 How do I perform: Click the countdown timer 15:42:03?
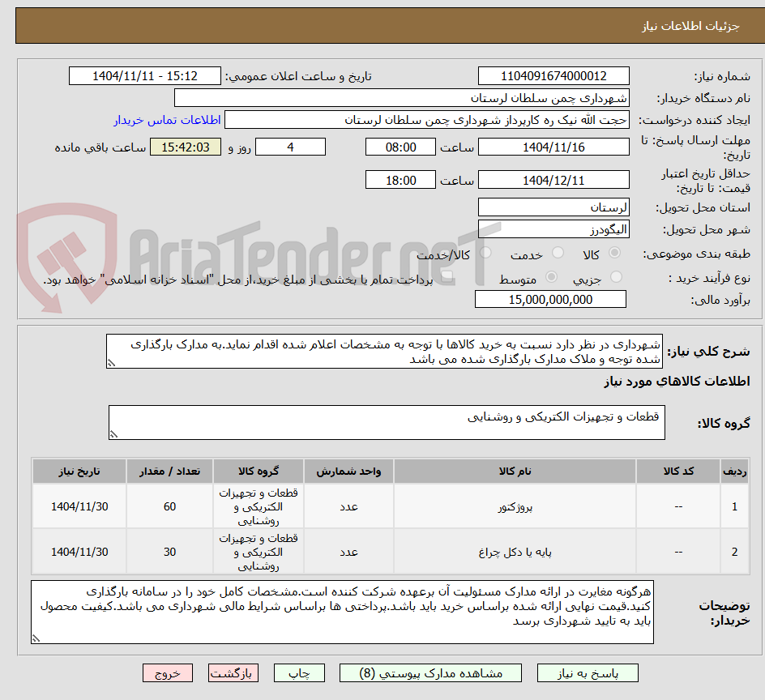click(x=186, y=147)
